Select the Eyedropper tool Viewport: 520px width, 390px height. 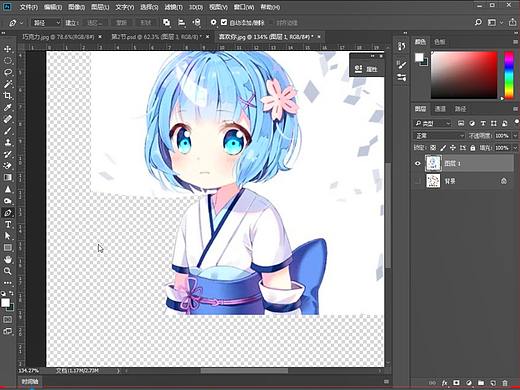click(7, 107)
